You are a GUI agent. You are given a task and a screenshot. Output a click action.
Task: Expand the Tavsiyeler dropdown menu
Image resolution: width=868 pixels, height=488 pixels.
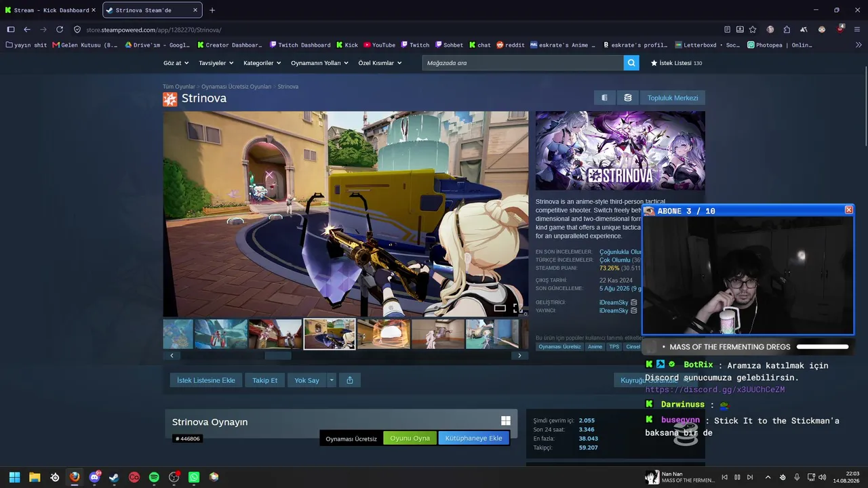click(x=216, y=63)
